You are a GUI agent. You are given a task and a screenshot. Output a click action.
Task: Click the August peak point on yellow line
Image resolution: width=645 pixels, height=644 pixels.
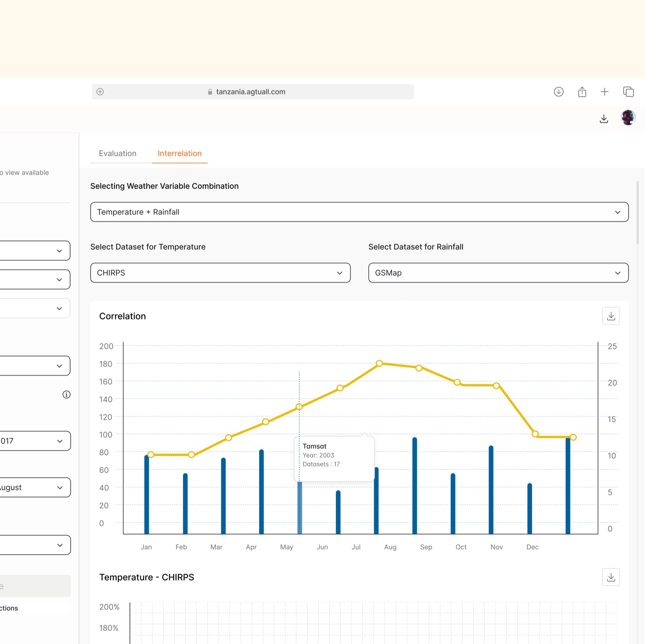coord(379,364)
